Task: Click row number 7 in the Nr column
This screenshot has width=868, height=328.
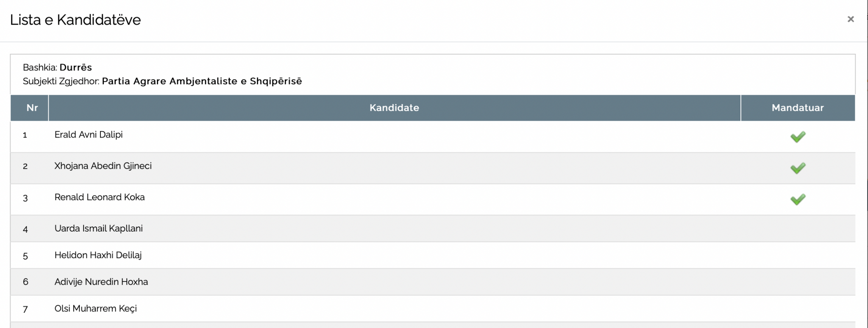Action: click(25, 309)
